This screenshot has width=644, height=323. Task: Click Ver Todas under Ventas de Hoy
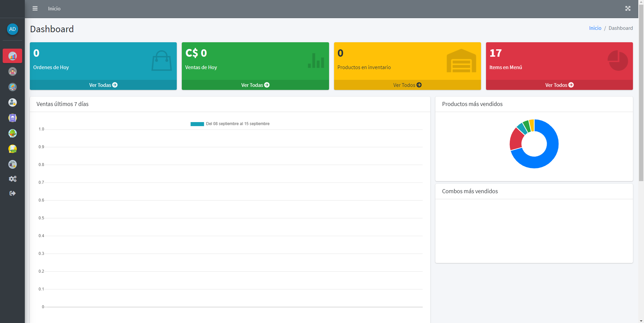point(255,85)
